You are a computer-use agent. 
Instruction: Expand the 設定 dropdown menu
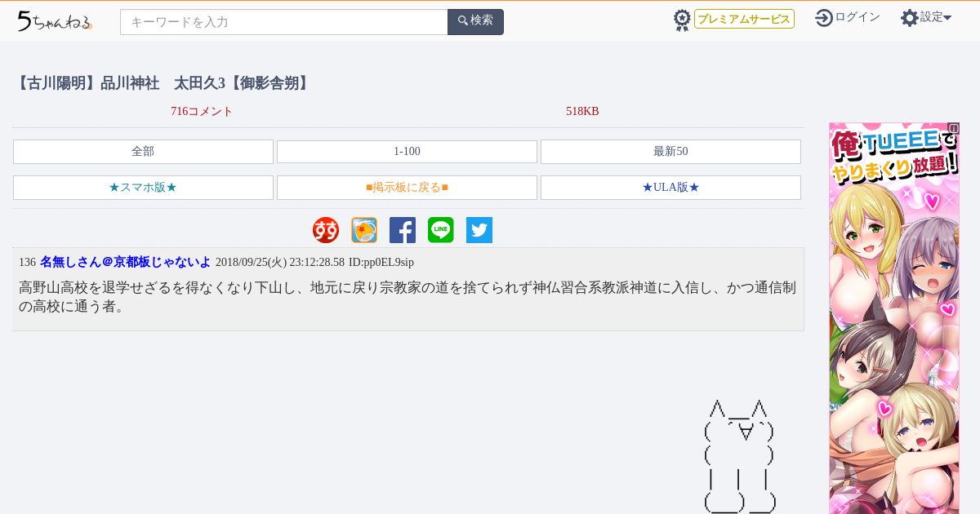click(x=936, y=17)
